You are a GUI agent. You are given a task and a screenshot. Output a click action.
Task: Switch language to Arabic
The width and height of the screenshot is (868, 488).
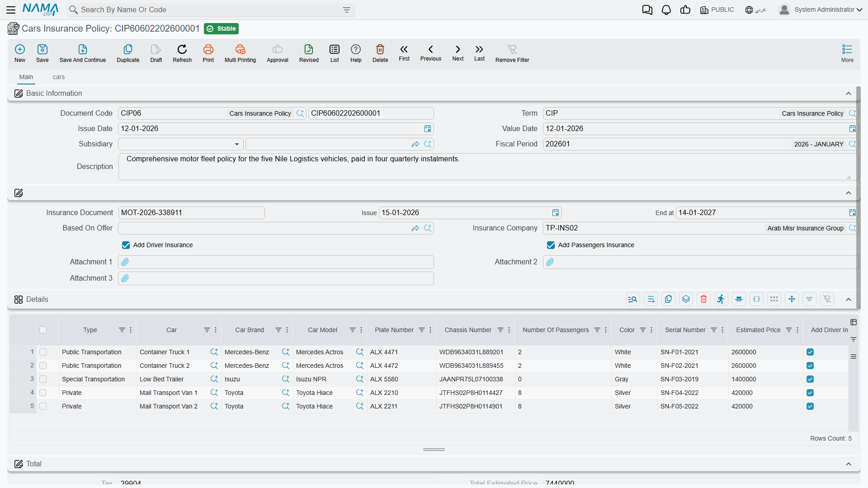click(x=756, y=10)
